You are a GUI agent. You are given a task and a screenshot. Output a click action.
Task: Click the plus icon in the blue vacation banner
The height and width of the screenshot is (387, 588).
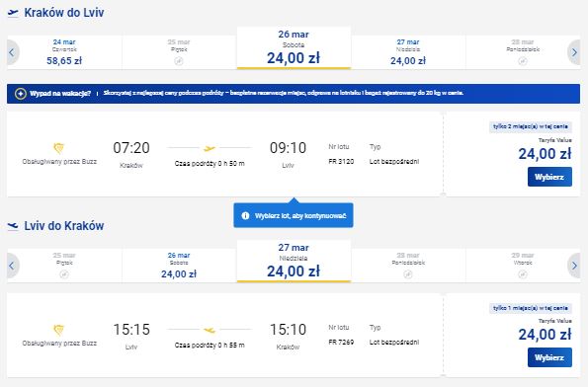[20, 94]
